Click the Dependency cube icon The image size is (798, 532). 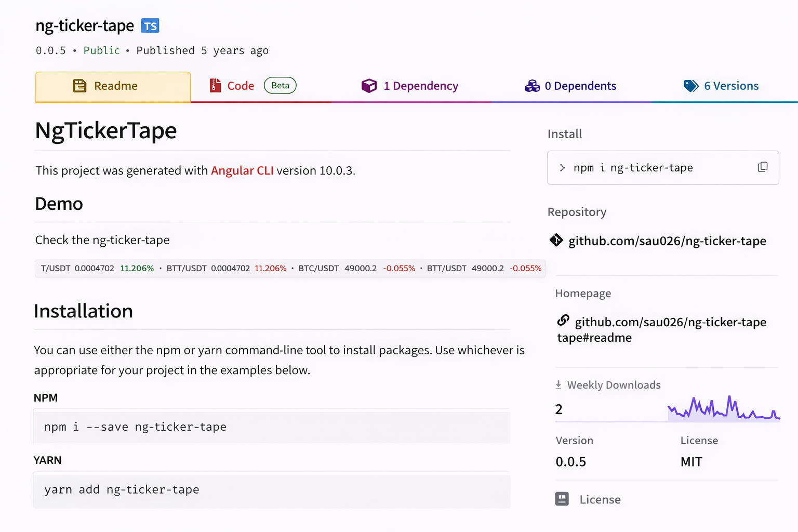click(x=369, y=86)
